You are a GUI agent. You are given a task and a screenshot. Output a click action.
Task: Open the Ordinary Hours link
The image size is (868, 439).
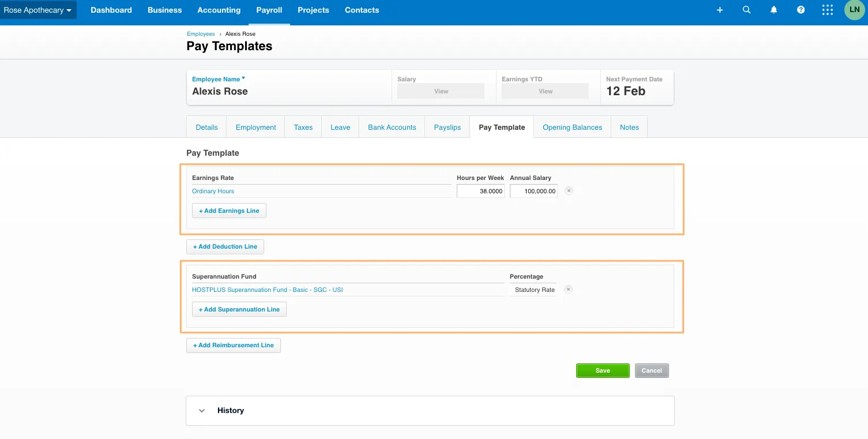point(213,192)
